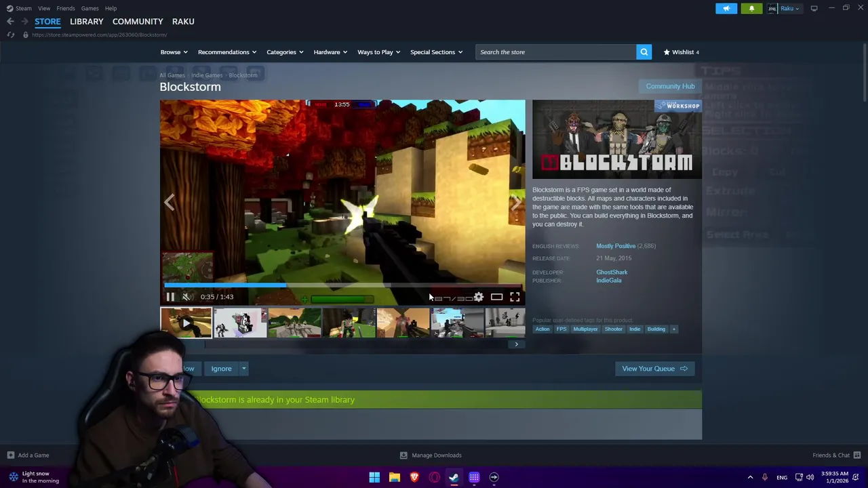Open Manage Downloads
The width and height of the screenshot is (868, 488).
pyautogui.click(x=431, y=455)
